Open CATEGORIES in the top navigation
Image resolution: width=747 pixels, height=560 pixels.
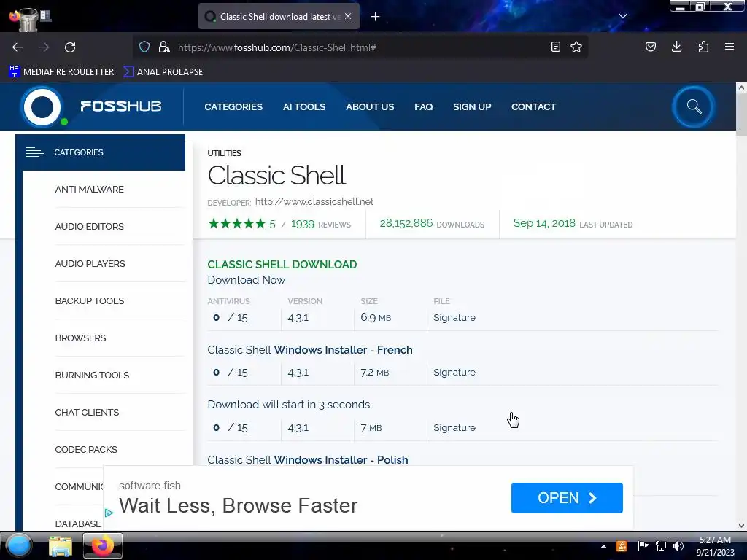coord(233,106)
